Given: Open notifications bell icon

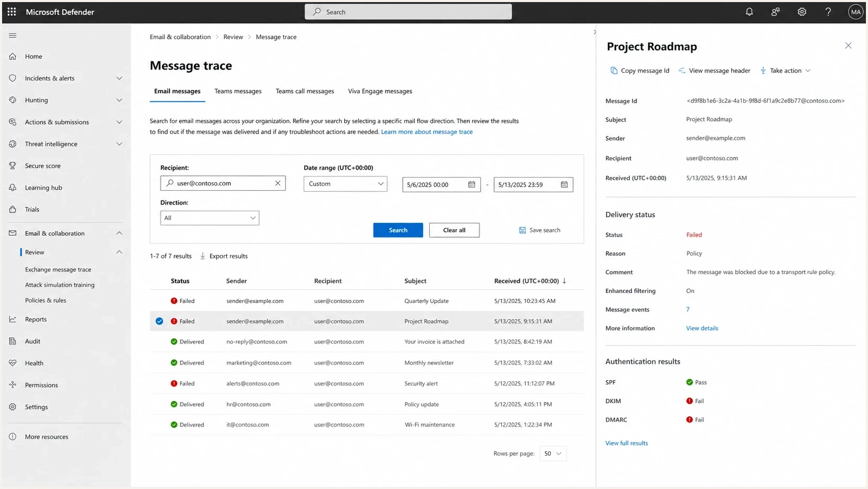Looking at the screenshot, I should pyautogui.click(x=749, y=11).
